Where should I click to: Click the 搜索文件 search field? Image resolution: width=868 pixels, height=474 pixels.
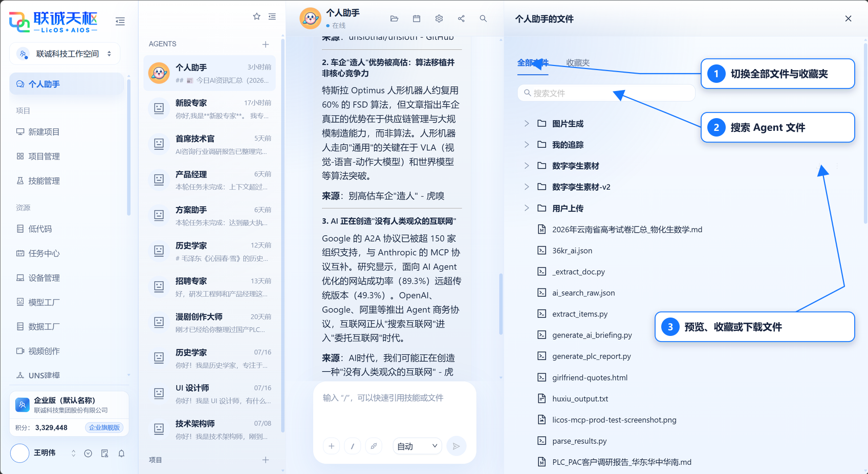[606, 93]
